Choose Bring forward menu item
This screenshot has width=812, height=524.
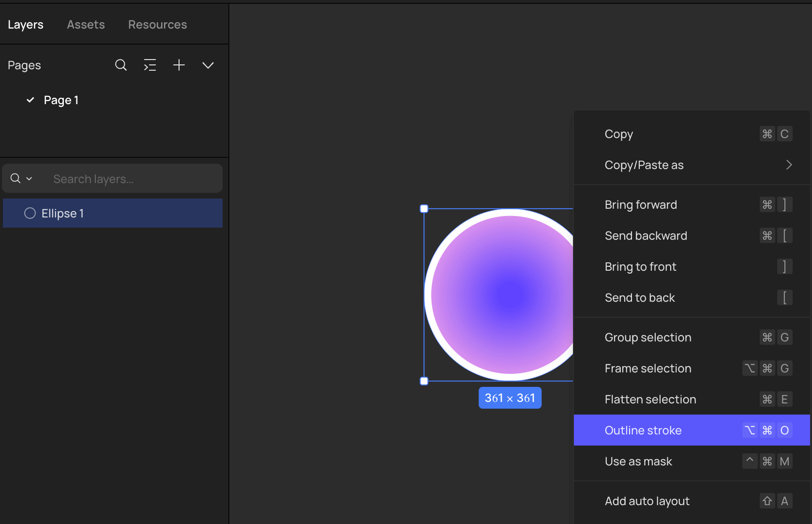692,204
